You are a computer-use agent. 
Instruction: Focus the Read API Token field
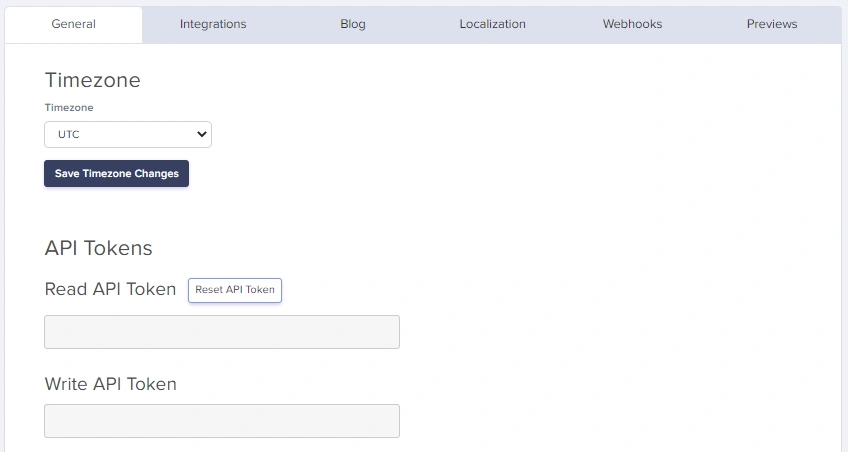(x=222, y=332)
